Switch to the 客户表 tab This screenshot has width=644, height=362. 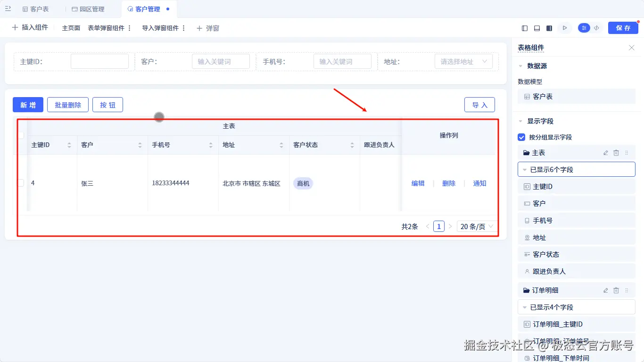click(36, 9)
